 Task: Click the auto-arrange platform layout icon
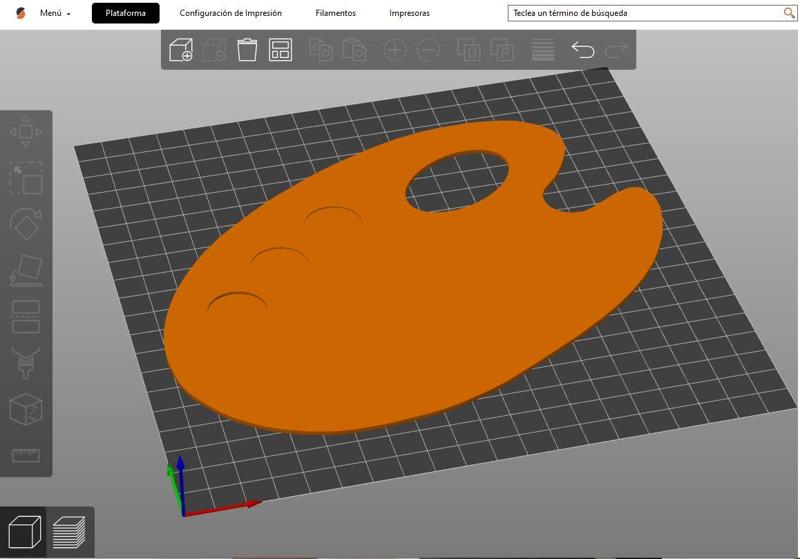pyautogui.click(x=280, y=50)
